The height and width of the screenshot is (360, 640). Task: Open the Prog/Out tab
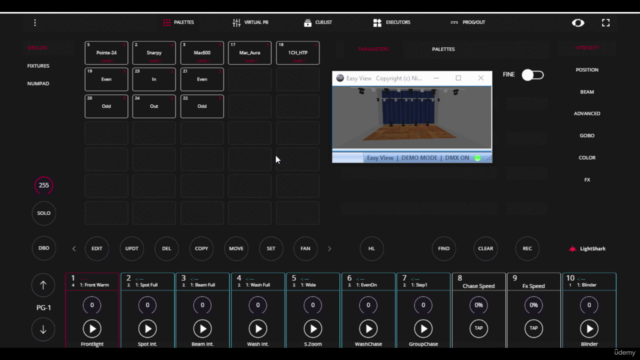tap(468, 22)
